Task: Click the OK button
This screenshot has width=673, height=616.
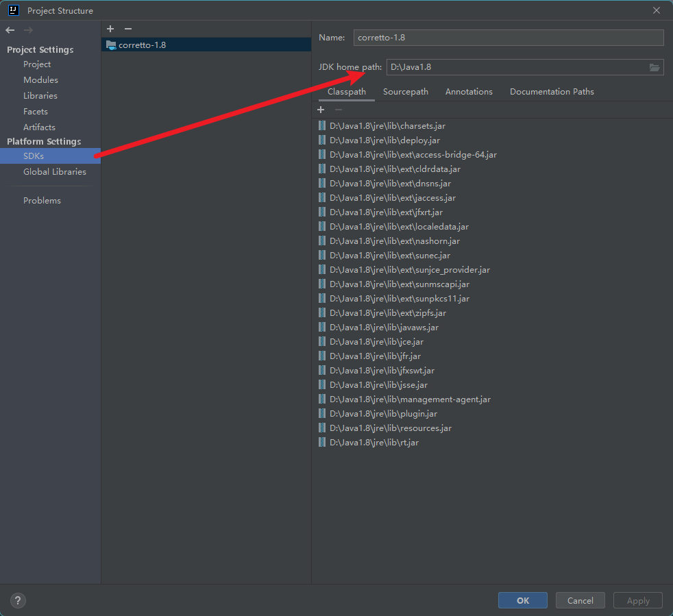Action: [523, 600]
